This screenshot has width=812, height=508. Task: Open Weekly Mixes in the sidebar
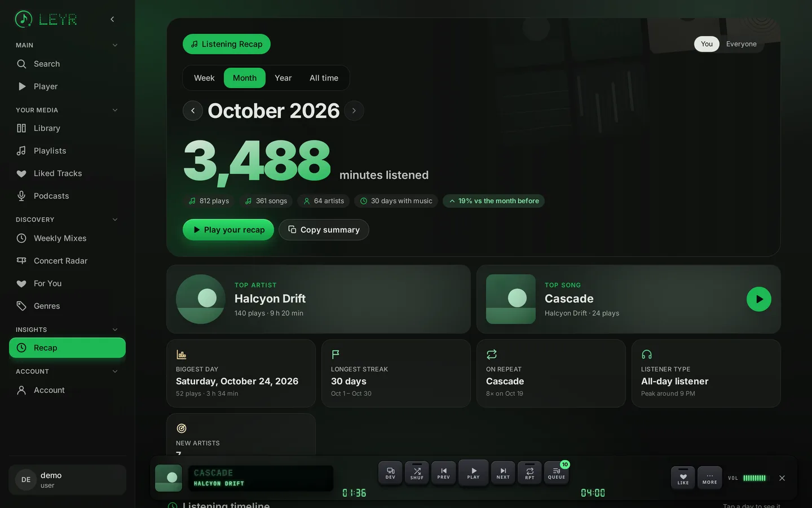(67, 238)
